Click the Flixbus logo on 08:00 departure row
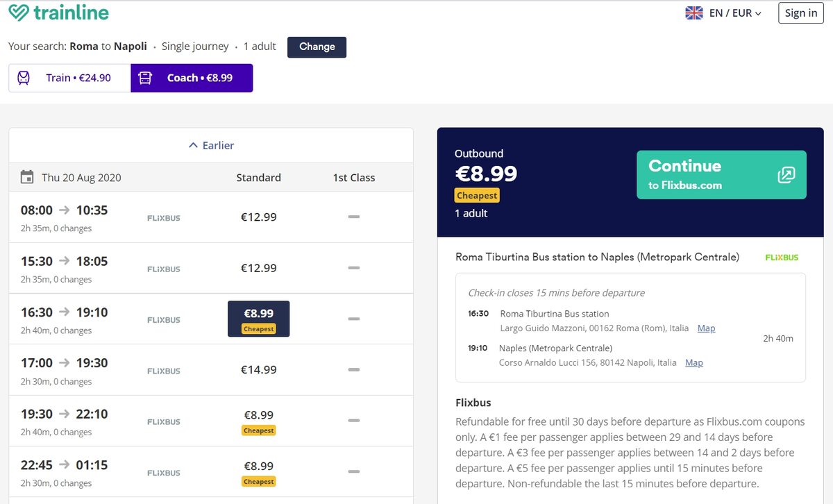The height and width of the screenshot is (504, 833). coord(164,218)
